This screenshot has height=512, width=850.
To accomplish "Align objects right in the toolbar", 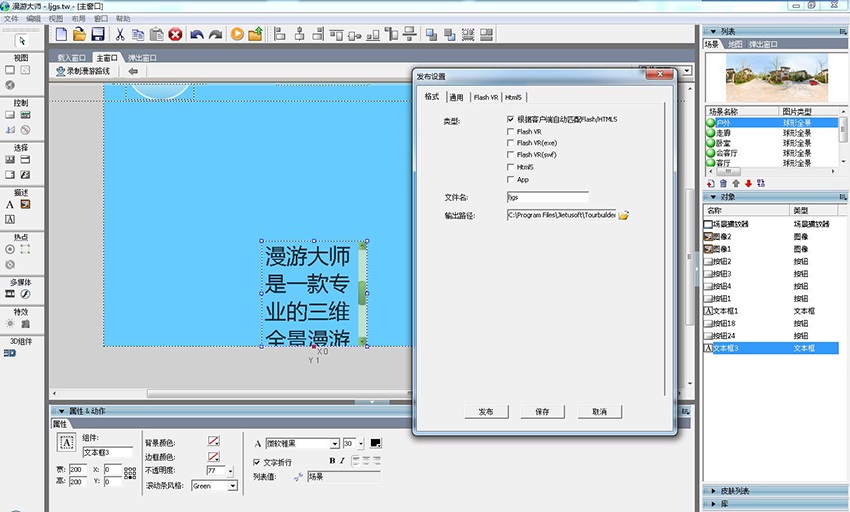I will [x=318, y=34].
